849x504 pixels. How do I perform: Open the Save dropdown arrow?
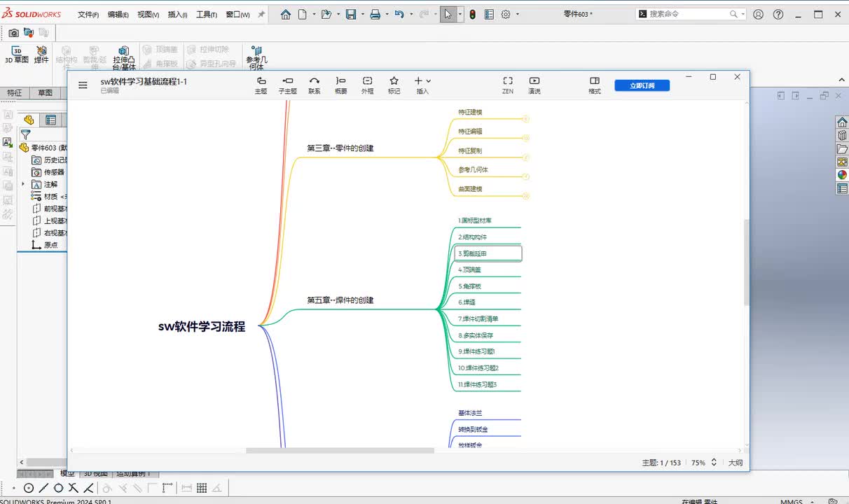pos(362,14)
